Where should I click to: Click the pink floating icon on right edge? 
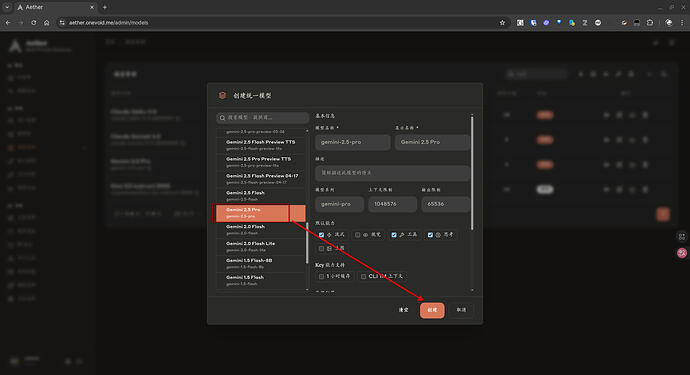682,253
